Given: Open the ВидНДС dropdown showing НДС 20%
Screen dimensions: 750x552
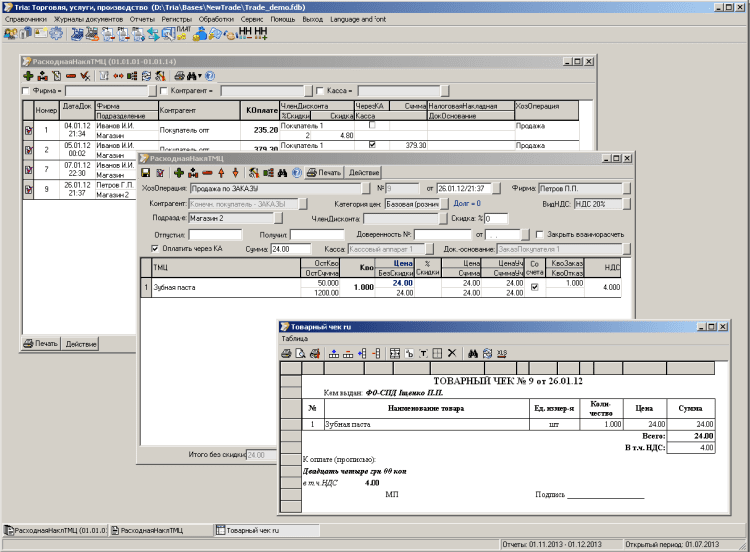Looking at the screenshot, I should (627, 203).
